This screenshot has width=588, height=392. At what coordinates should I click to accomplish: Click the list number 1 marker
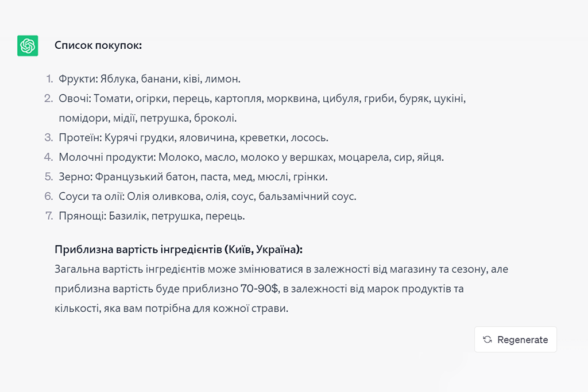[49, 79]
